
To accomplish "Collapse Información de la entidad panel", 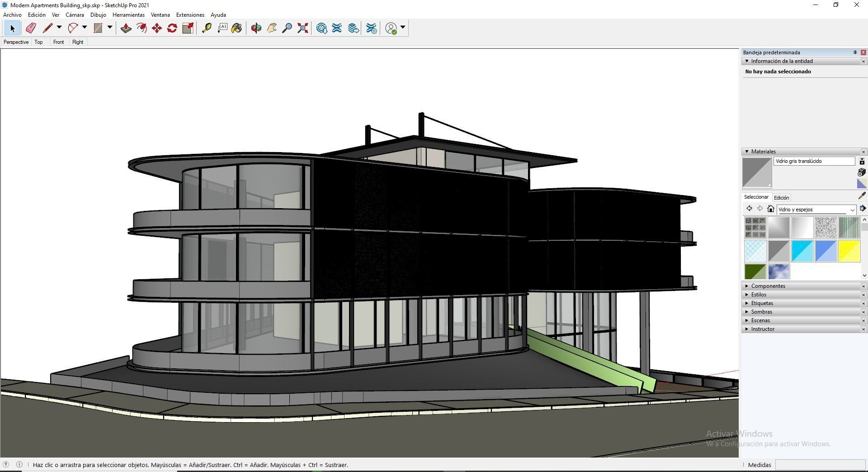I will tap(747, 61).
